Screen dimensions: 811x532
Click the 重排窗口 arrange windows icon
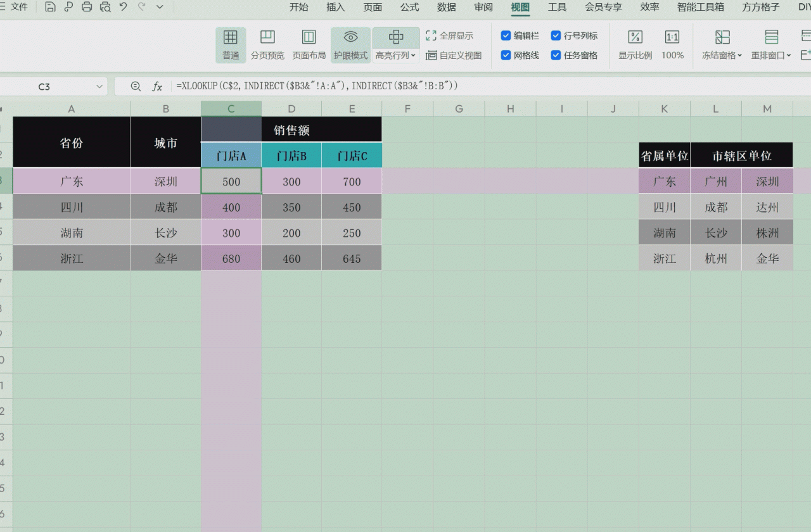pos(772,37)
